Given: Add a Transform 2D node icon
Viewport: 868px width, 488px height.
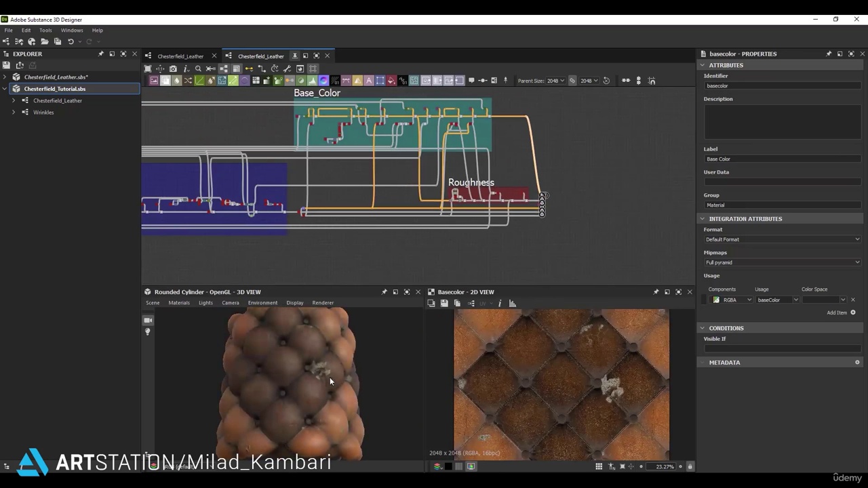Looking at the screenshot, I should coord(380,81).
